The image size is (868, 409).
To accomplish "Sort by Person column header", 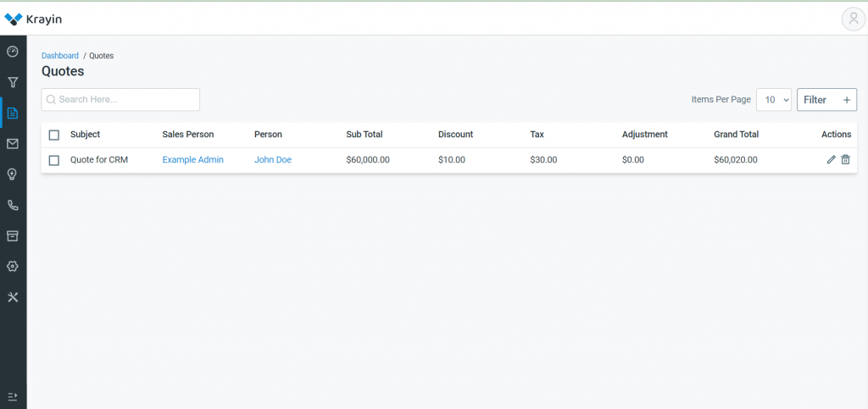I will click(268, 135).
